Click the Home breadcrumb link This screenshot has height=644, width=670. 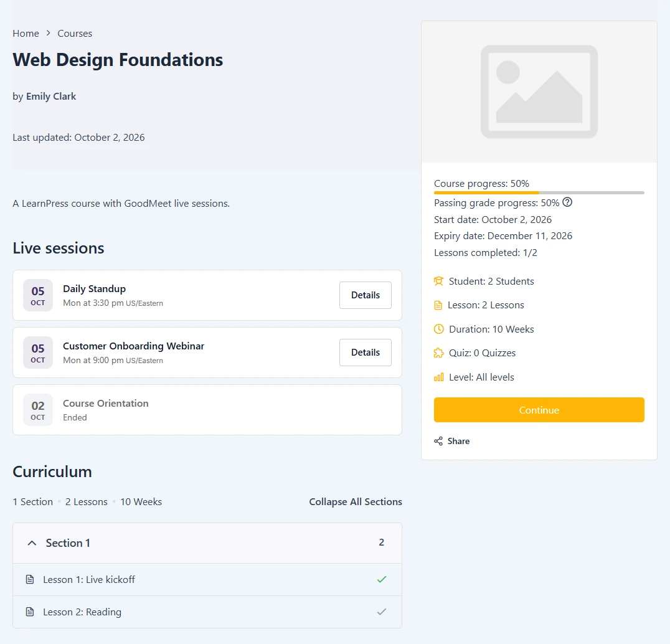click(26, 34)
